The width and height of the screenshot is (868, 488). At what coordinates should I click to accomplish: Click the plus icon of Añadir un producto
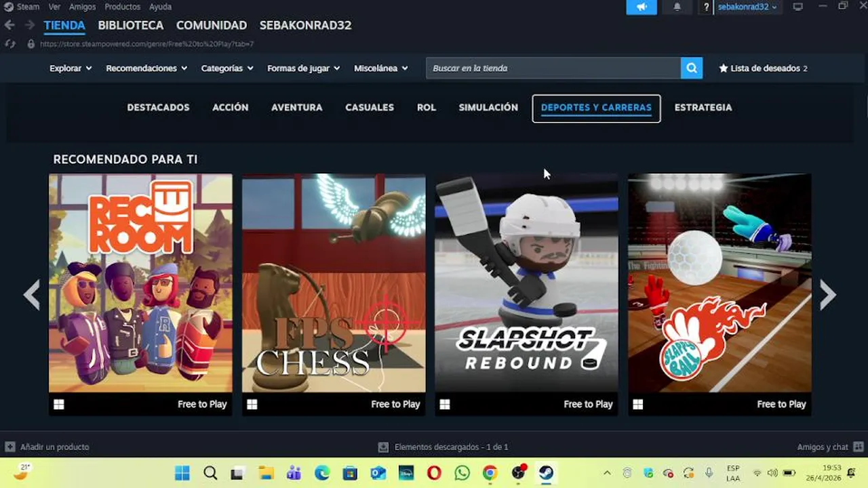click(x=9, y=447)
